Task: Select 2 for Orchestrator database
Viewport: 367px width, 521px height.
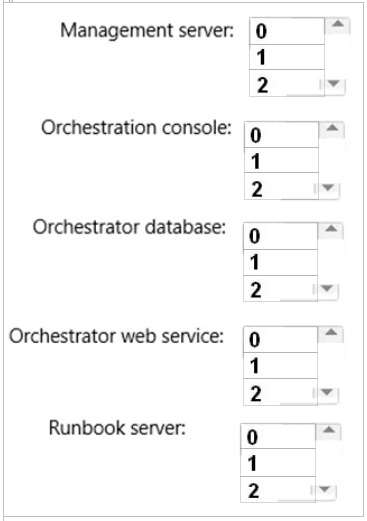Action: coord(280,289)
